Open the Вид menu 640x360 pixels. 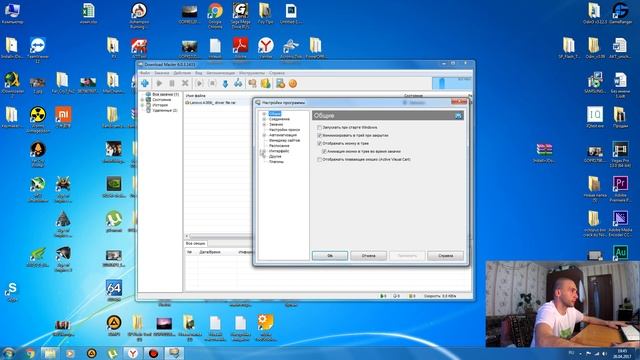click(198, 73)
